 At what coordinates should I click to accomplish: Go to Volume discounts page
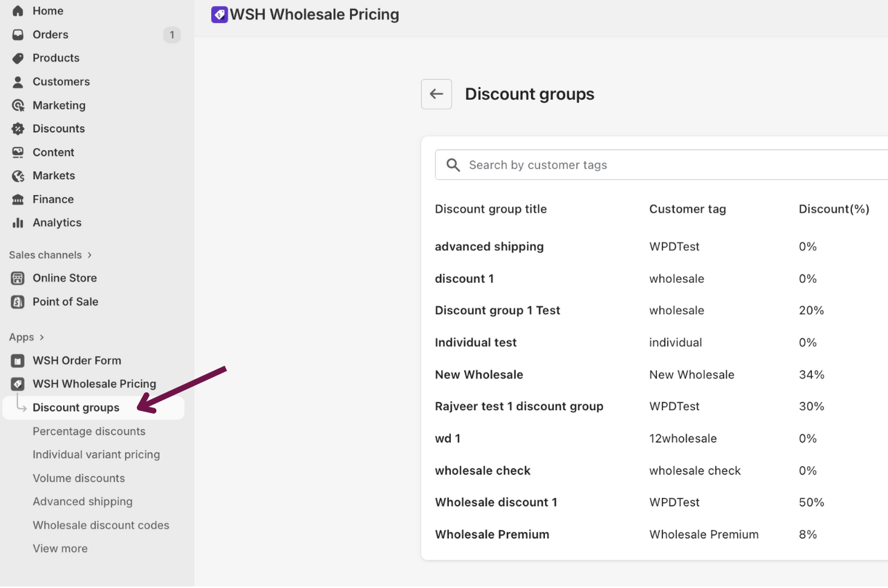tap(79, 478)
